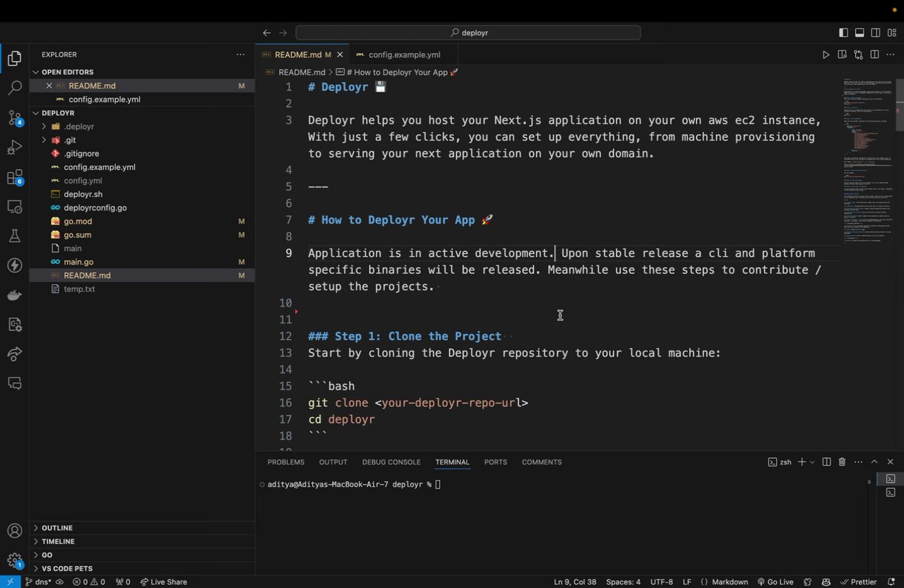Open the Testing flask view
The height and width of the screenshot is (588, 904).
[14, 236]
